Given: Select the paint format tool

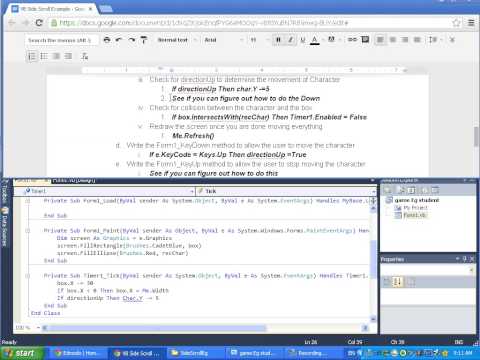Looking at the screenshot, I should (144, 40).
